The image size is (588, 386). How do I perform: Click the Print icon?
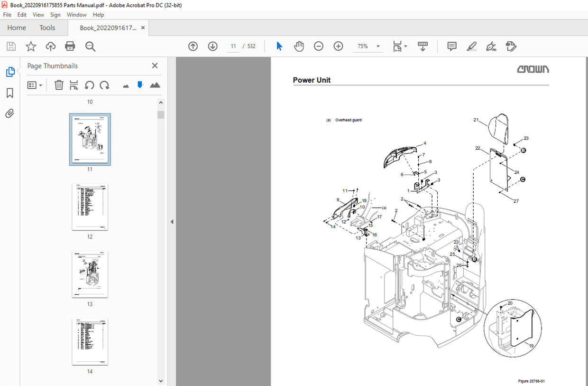(70, 46)
